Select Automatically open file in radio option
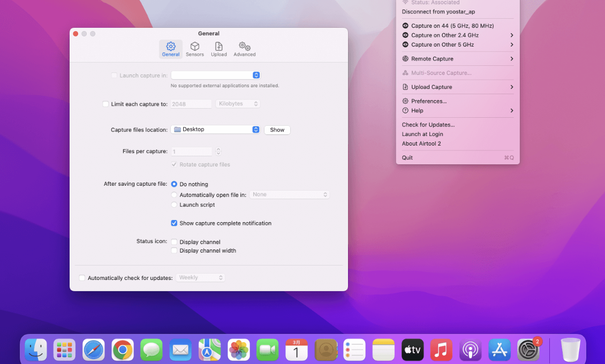Viewport: 605px width, 364px height. 174,195
